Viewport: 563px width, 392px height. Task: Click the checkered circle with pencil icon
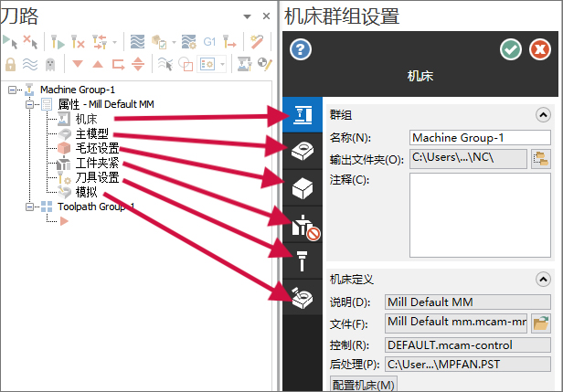[265, 64]
